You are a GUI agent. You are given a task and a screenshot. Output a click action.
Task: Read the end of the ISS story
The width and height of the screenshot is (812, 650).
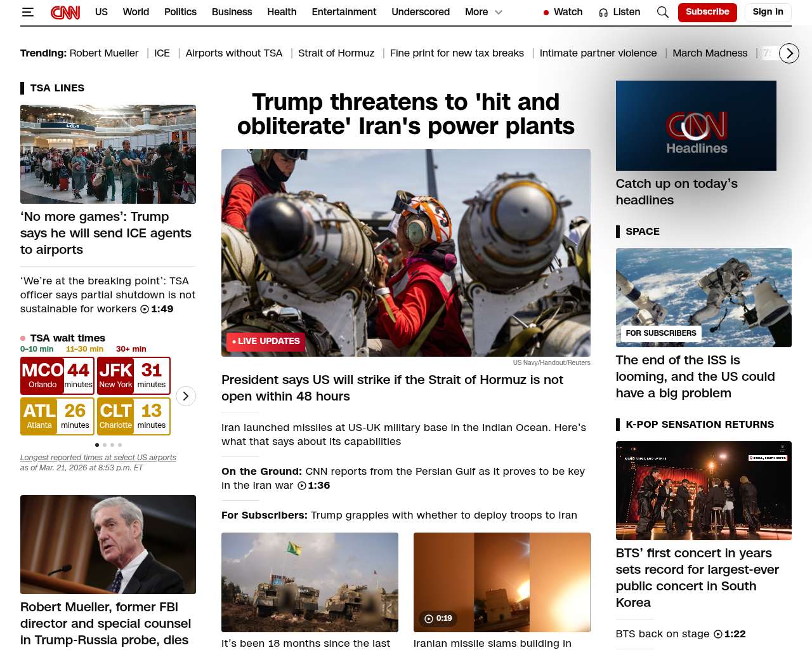[695, 376]
